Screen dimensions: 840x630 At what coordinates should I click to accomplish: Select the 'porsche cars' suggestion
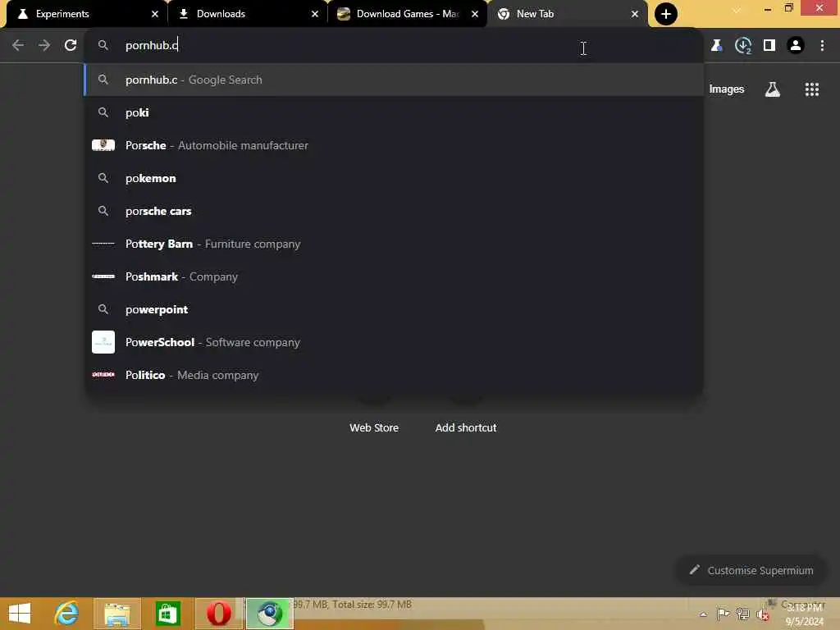coord(394,211)
